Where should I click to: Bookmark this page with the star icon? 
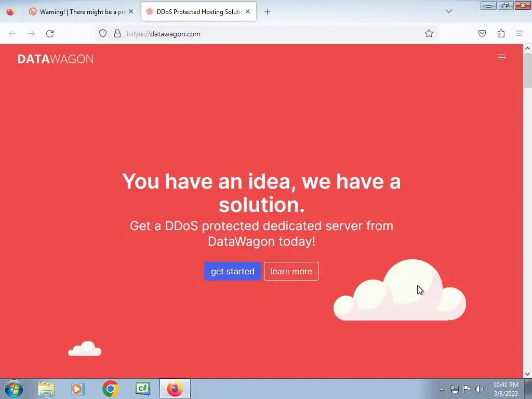click(x=429, y=33)
